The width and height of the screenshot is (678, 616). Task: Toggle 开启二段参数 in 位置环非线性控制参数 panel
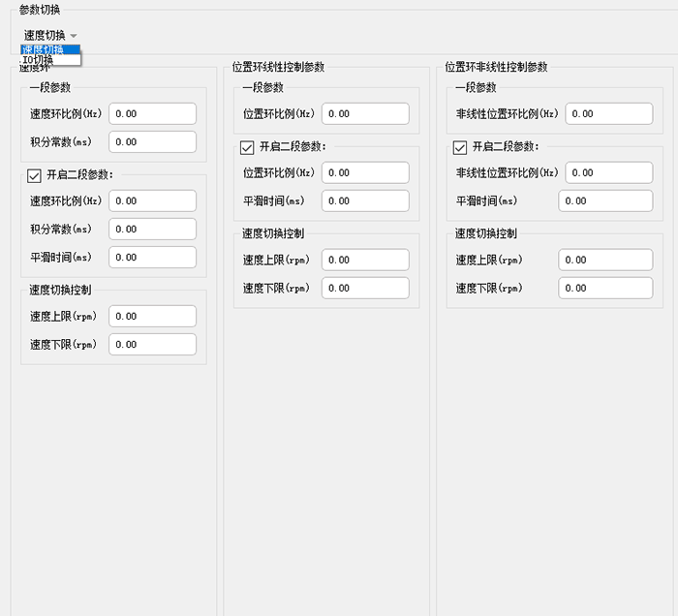pyautogui.click(x=461, y=147)
